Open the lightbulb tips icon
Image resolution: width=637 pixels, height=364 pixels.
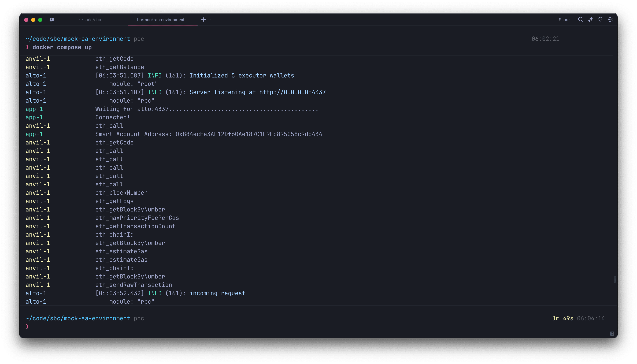pos(600,20)
